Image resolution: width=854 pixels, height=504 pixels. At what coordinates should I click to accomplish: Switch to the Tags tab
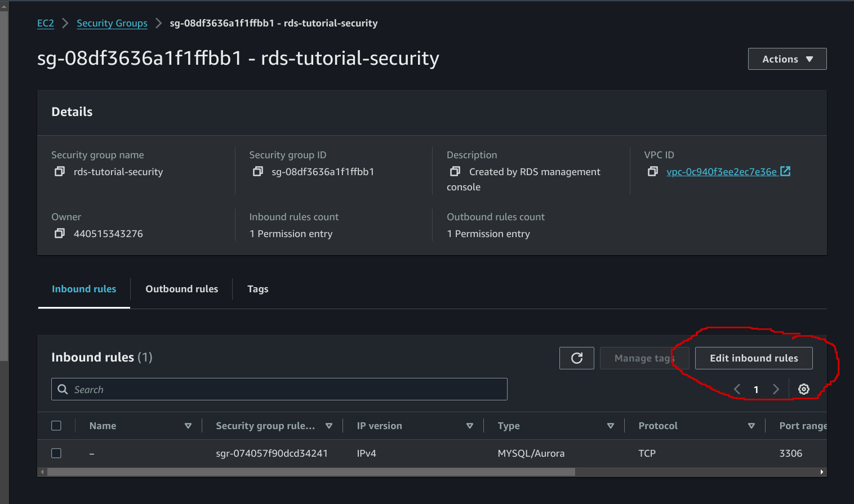[x=257, y=289]
